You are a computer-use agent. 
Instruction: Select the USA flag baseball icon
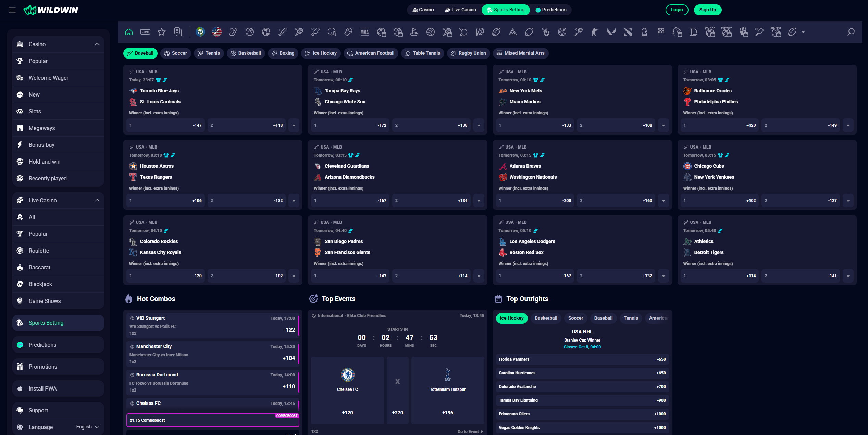tap(217, 32)
